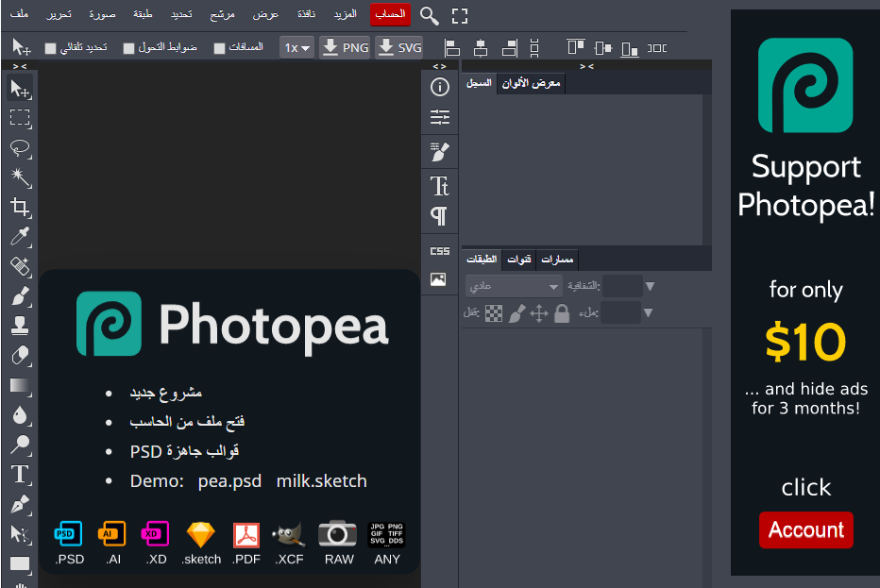Export as SVG button
This screenshot has height=588, width=880.
coord(399,48)
